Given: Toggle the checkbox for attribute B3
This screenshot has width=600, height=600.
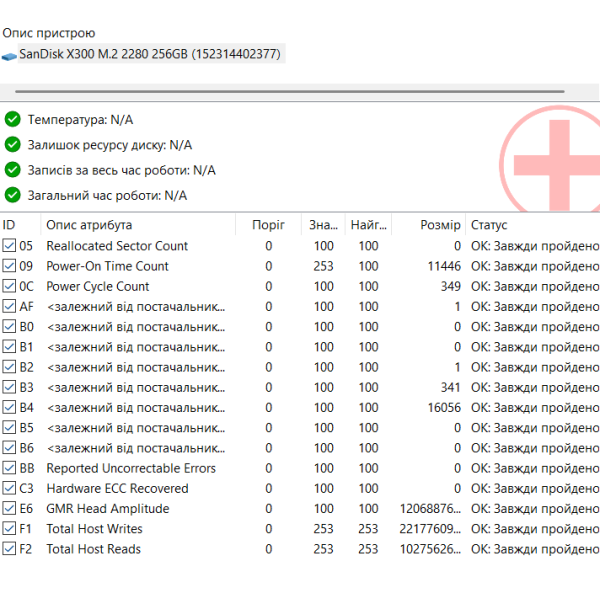Looking at the screenshot, I should tap(9, 387).
